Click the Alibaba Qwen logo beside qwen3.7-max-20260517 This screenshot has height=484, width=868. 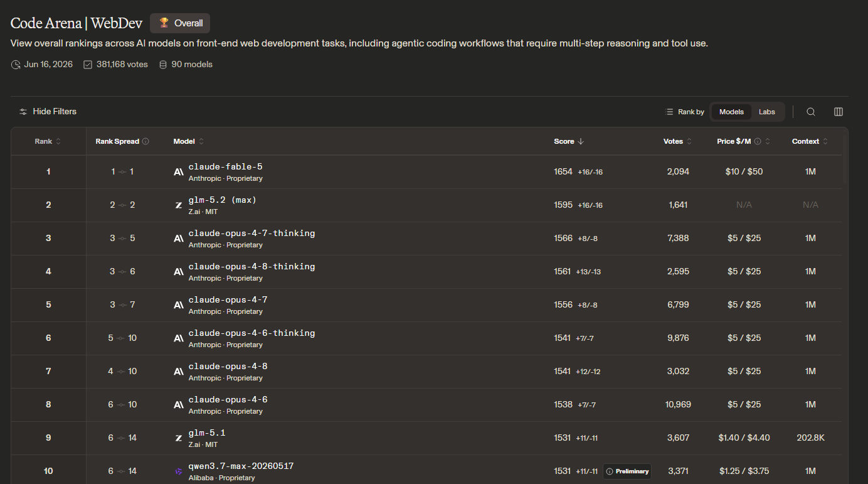tap(179, 471)
